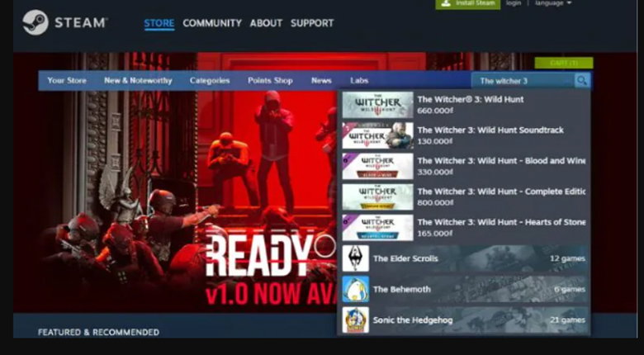The height and width of the screenshot is (355, 644).
Task: Click the 330.000 price text
Action: click(435, 173)
